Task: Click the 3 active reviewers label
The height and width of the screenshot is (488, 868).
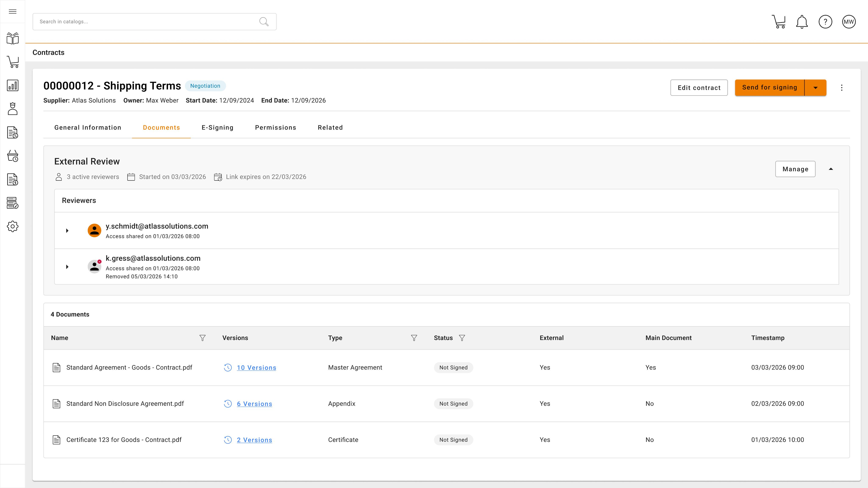Action: point(93,177)
